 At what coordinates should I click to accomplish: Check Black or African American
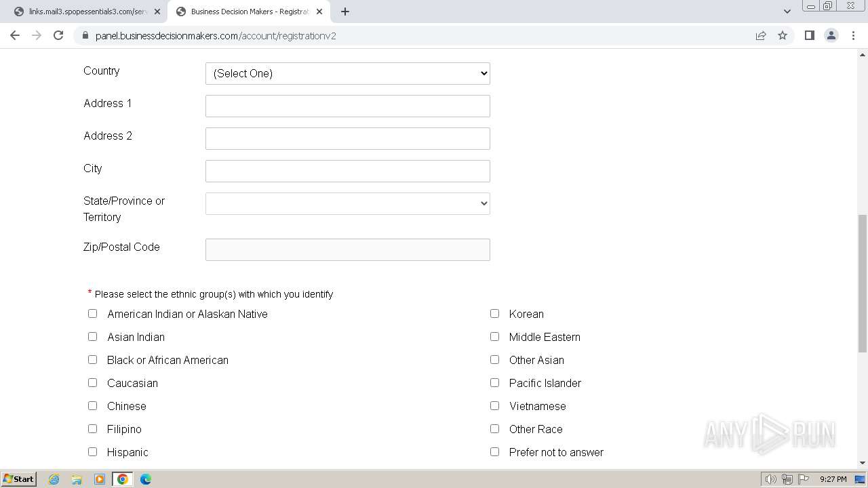tap(92, 360)
